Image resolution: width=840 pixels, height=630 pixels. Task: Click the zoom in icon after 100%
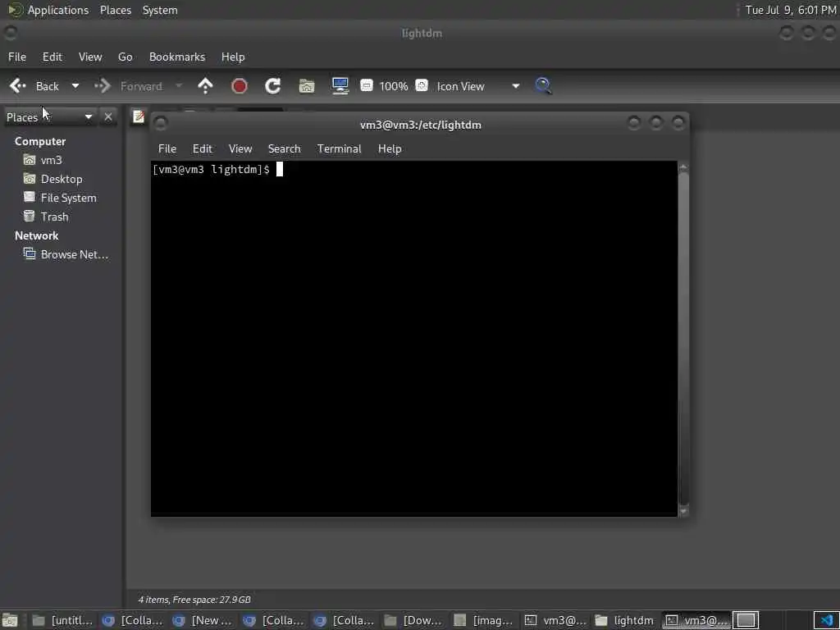point(422,85)
